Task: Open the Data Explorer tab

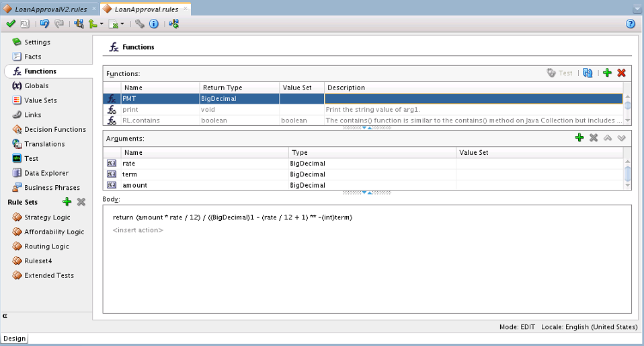Action: click(x=46, y=173)
